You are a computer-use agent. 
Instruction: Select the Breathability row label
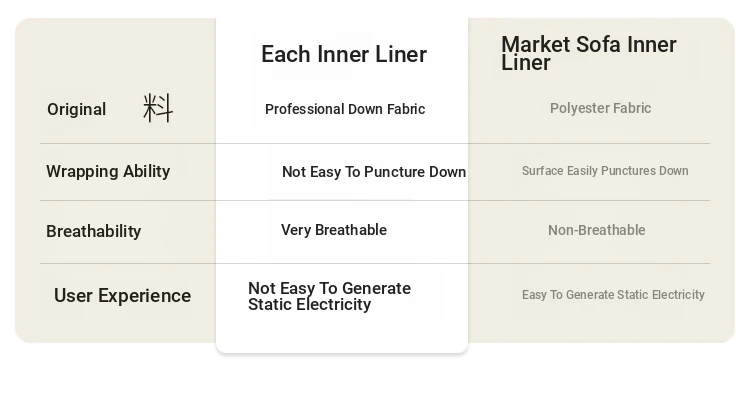(x=93, y=231)
